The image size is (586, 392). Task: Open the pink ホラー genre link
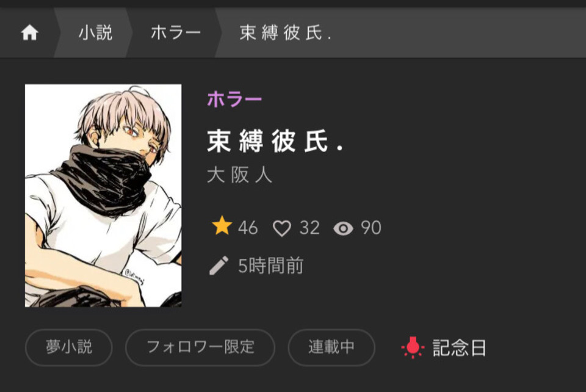pos(234,99)
